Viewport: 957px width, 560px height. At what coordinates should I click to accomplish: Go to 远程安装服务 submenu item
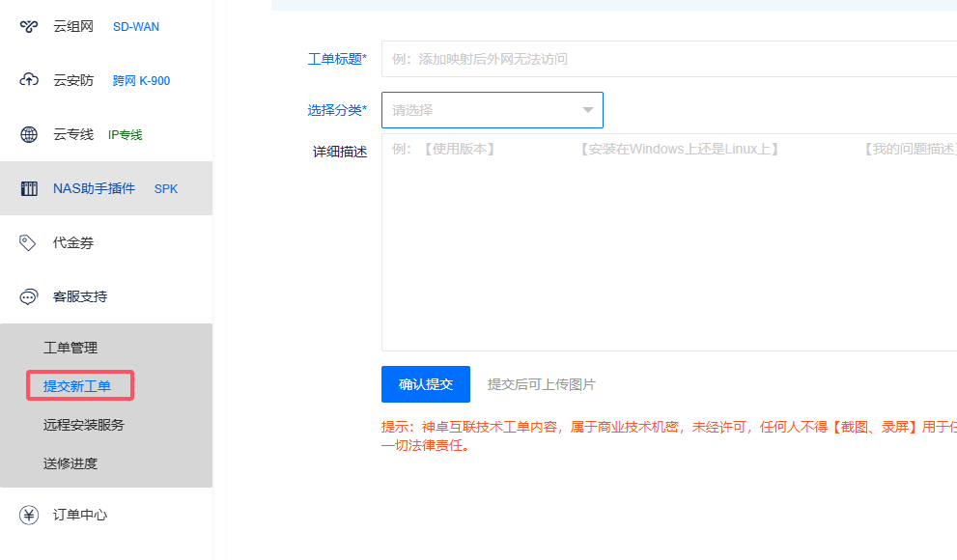coord(84,425)
